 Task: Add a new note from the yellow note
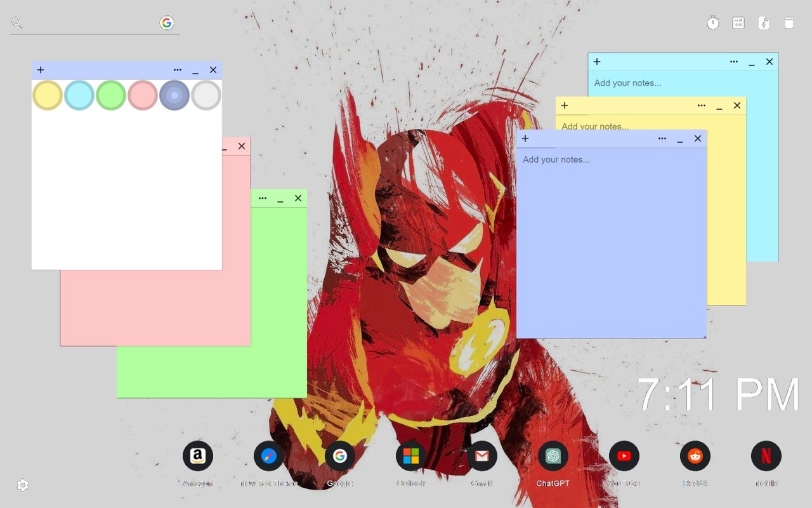[565, 105]
